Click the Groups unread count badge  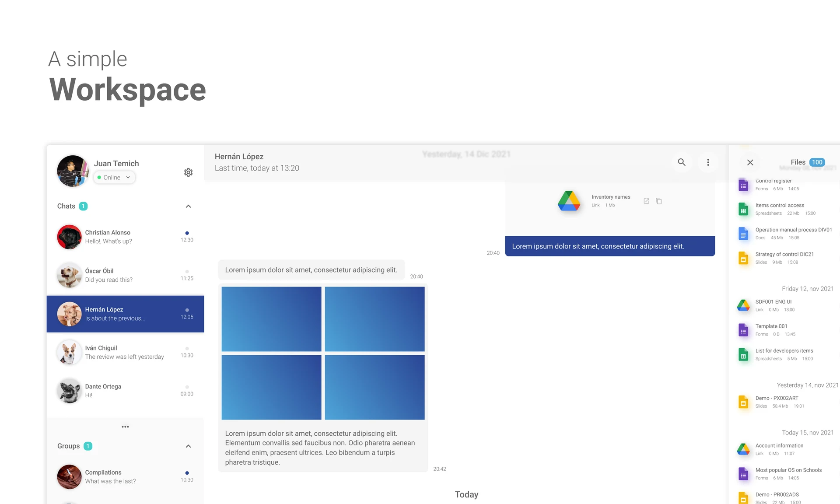click(87, 446)
